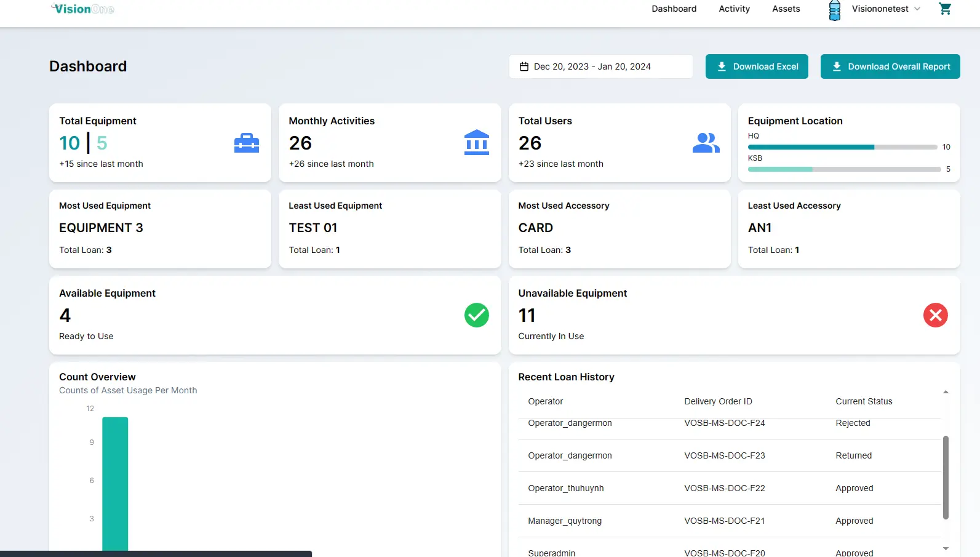
Task: Open the Visionenetest account dropdown
Action: [x=886, y=9]
